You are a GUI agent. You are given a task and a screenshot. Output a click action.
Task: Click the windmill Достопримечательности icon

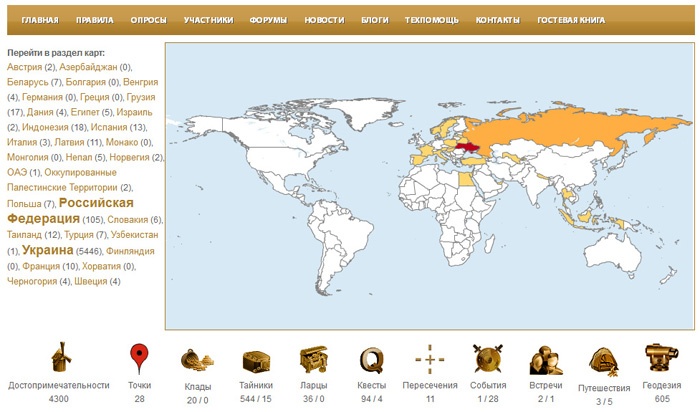click(61, 357)
